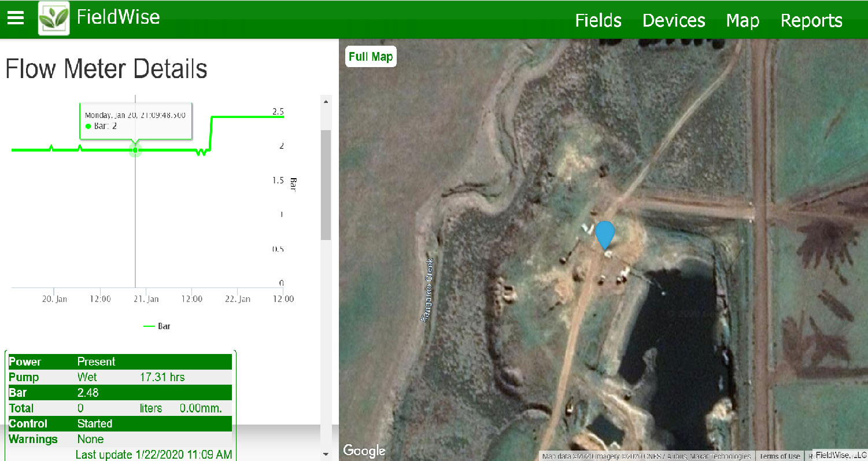The image size is (868, 461).
Task: Click the Kangaroo Creek map label
Action: 429,289
